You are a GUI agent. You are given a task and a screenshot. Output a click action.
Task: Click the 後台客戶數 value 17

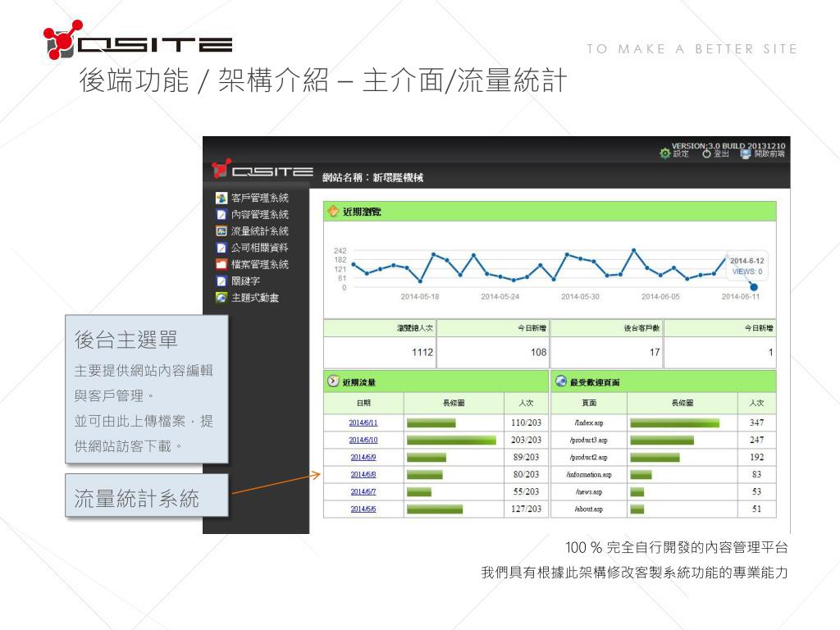pyautogui.click(x=655, y=352)
